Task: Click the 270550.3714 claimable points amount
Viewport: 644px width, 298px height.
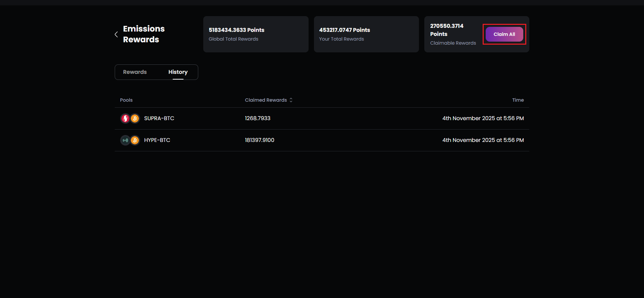Action: point(446,26)
